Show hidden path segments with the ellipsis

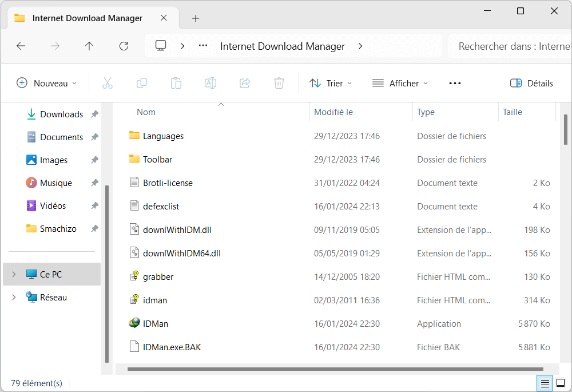(203, 46)
